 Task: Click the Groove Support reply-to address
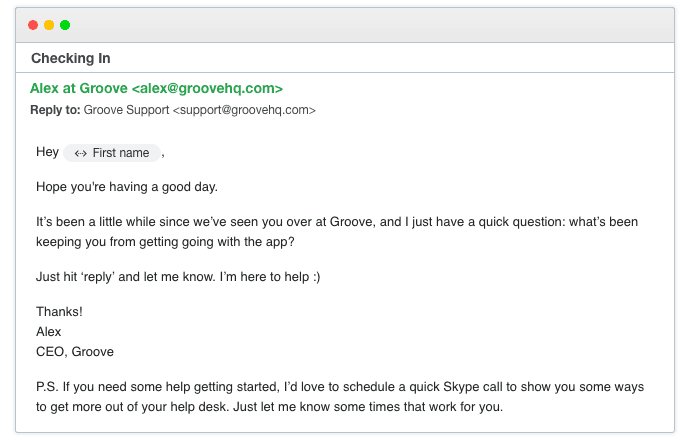pyautogui.click(x=200, y=110)
